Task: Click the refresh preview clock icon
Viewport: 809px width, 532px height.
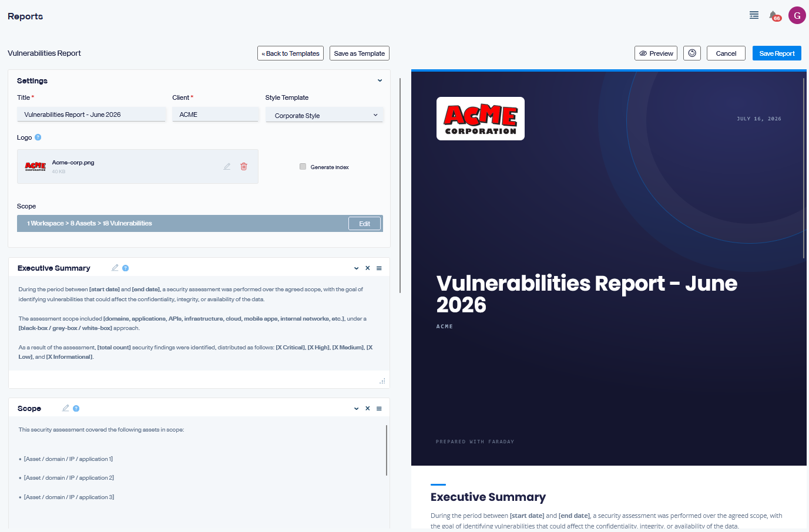Action: coord(692,53)
